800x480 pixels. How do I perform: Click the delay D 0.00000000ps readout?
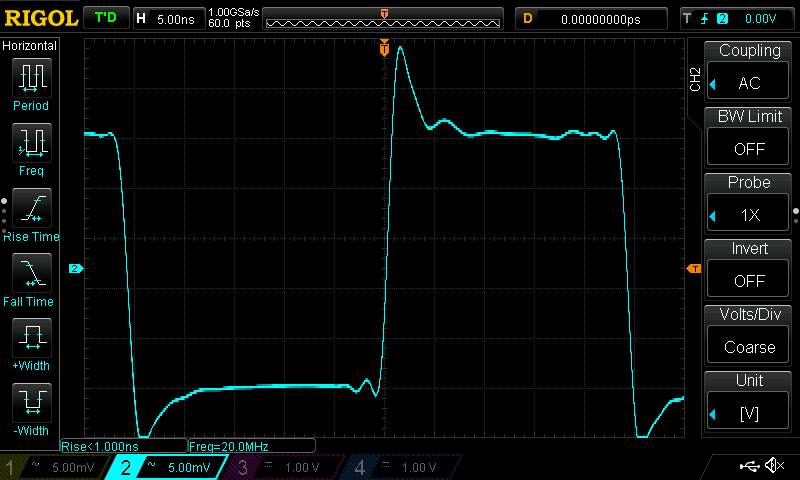coord(591,19)
